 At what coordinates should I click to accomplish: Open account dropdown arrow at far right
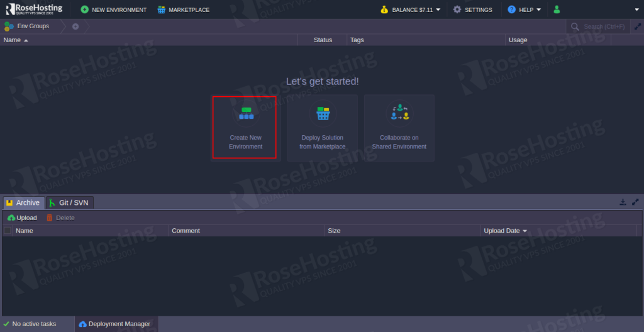(636, 9)
